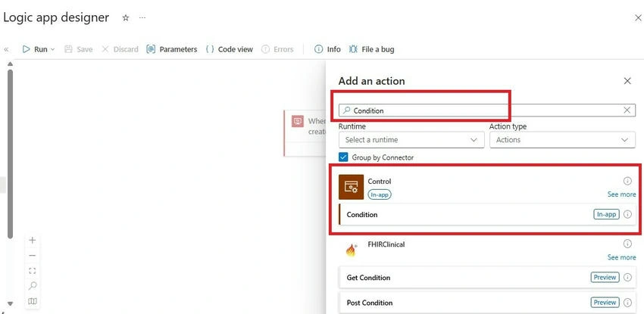Close the Add an action panel

click(x=627, y=81)
